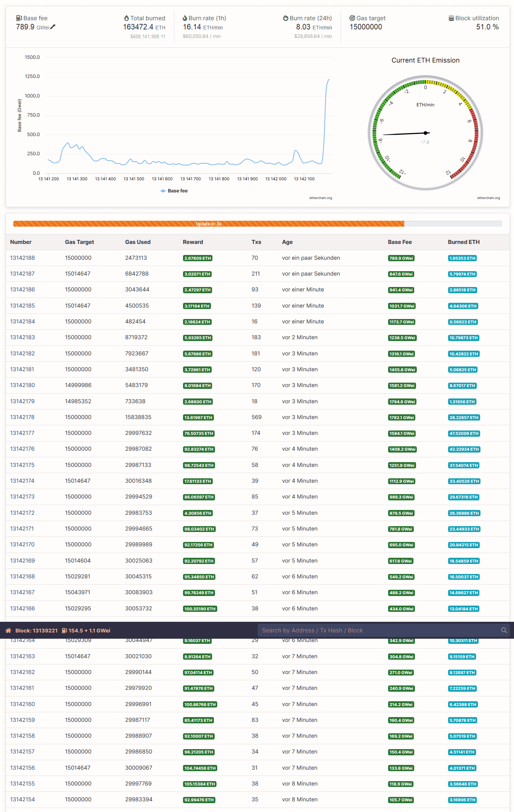This screenshot has height=812, width=514.
Task: Open block 13142166 details
Action: [x=22, y=609]
